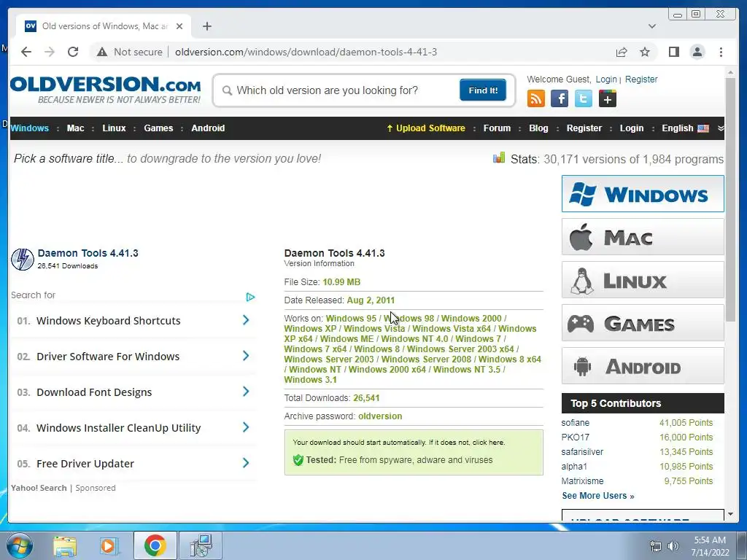Click the browser forward arrow
The height and width of the screenshot is (560, 747).
pos(50,52)
